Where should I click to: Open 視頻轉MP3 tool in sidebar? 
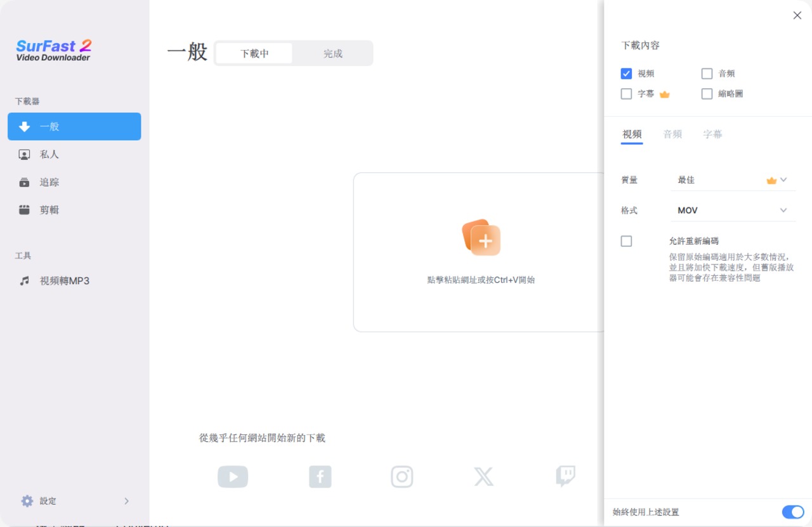(64, 281)
